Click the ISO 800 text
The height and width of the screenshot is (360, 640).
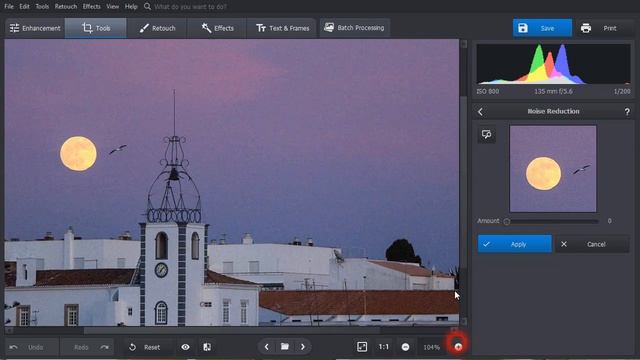pos(488,91)
